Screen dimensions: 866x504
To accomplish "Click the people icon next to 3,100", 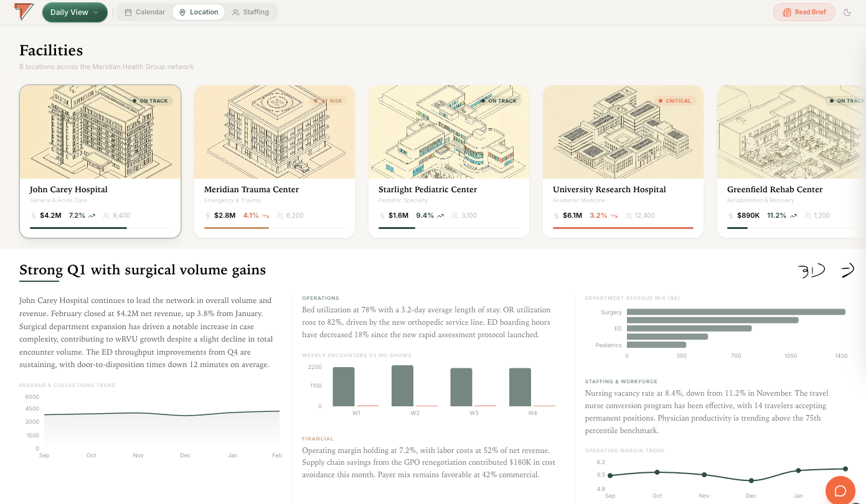I will [455, 216].
